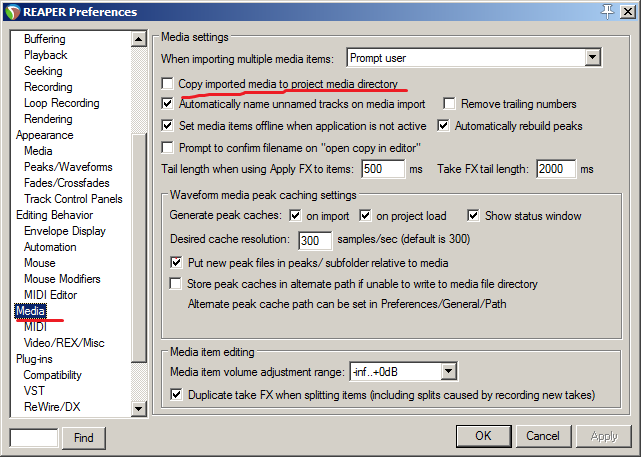Open Envelope Display settings
641x457 pixels.
[x=65, y=231]
